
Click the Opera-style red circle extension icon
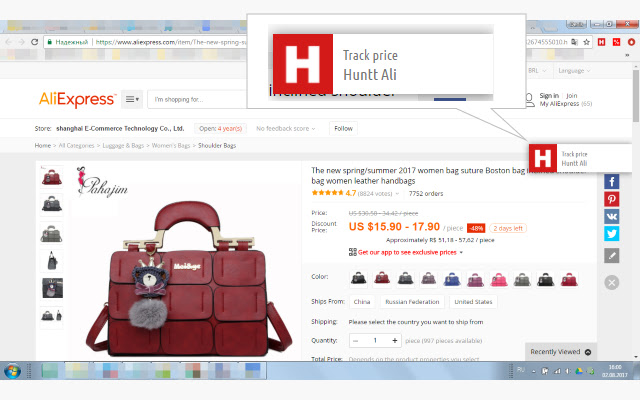coord(631,42)
